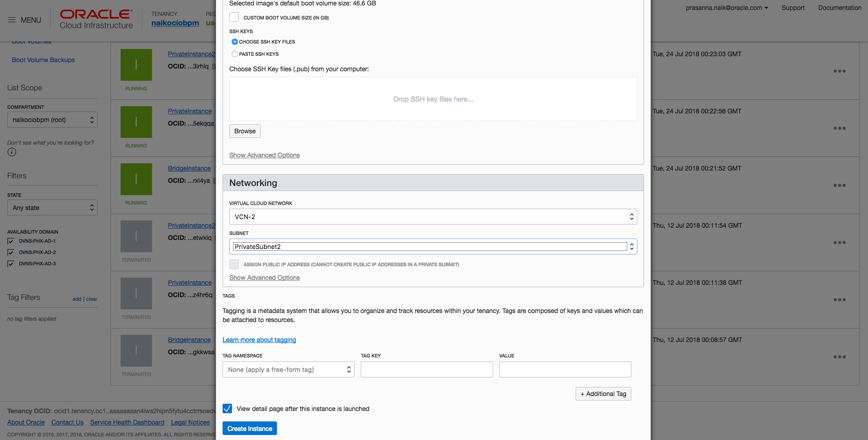Open the Virtual Cloud Network dropdown

[433, 217]
